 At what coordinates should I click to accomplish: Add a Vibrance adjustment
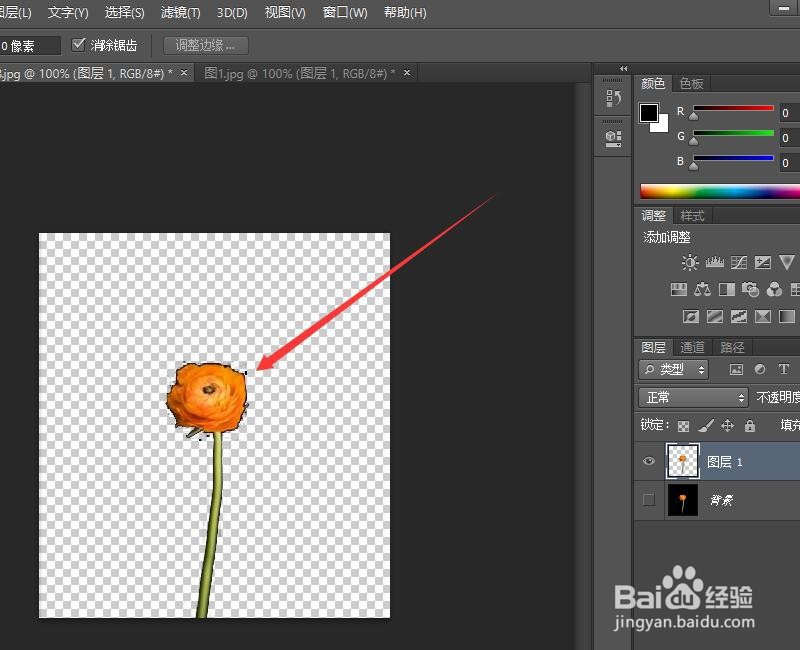(787, 263)
